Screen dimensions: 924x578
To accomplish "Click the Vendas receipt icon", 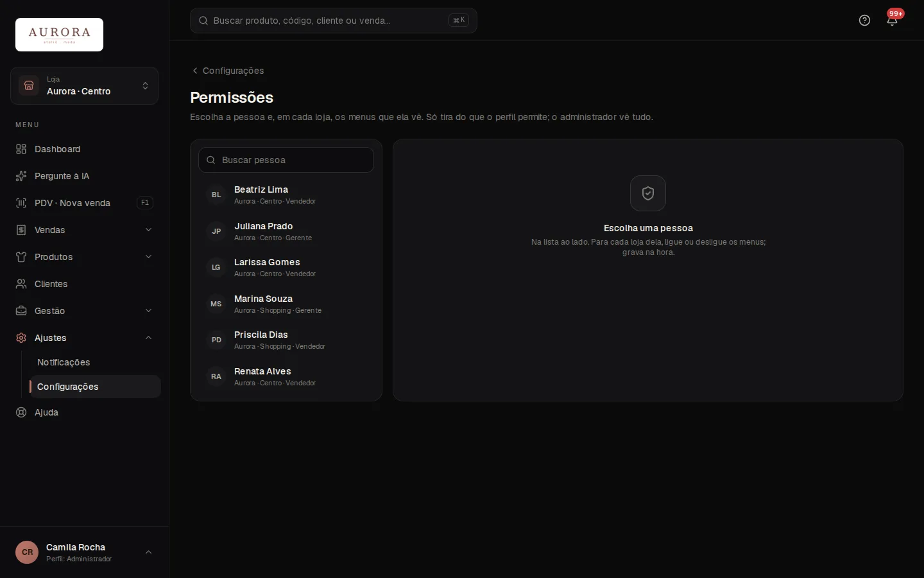I will coord(21,230).
